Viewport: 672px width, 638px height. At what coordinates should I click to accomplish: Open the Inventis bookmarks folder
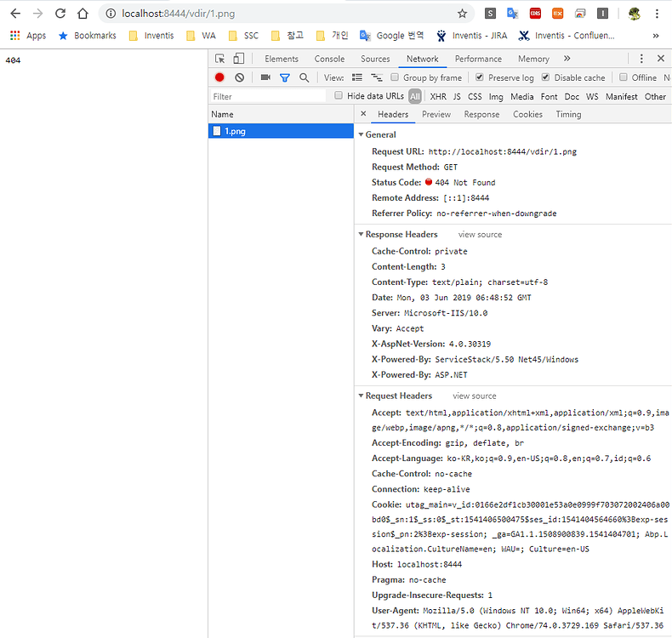[151, 36]
